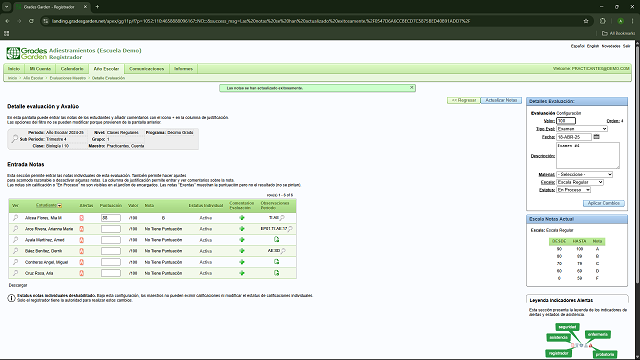Click the Grades Garden logo
This screenshot has width=640, height=360.
pyautogui.click(x=27, y=53)
